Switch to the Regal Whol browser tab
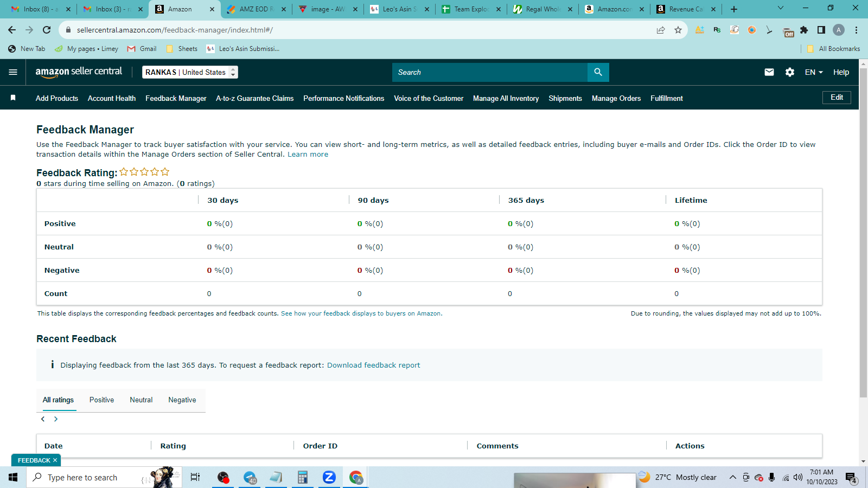 (x=542, y=9)
